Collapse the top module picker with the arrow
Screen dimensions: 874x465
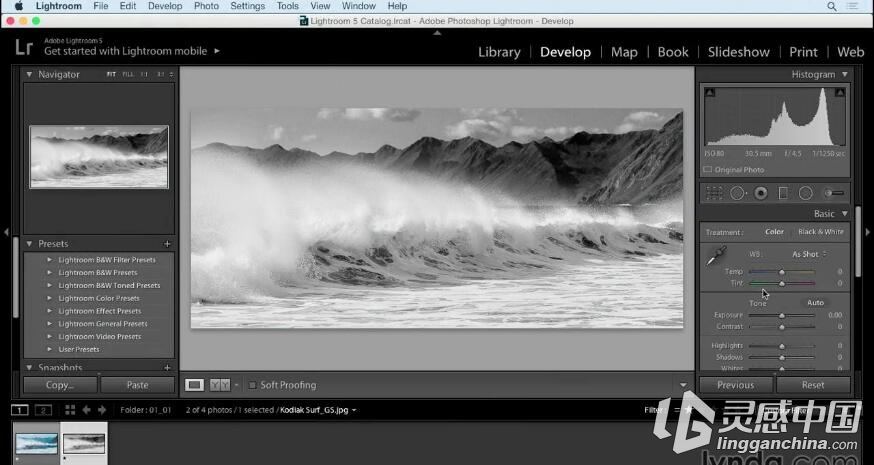coord(437,33)
